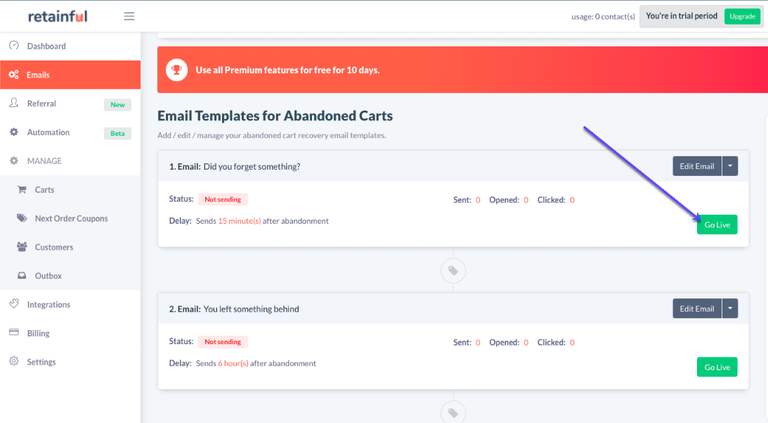Open the Settings gear icon

[14, 361]
